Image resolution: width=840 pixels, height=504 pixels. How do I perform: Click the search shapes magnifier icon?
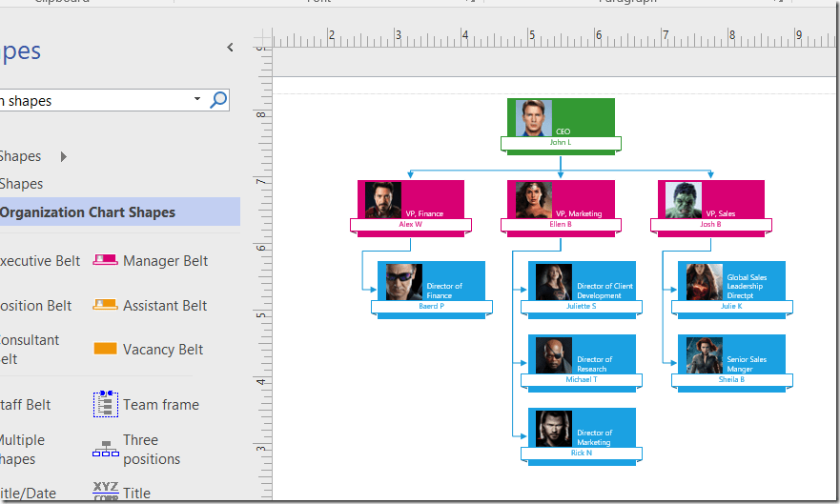tap(218, 99)
